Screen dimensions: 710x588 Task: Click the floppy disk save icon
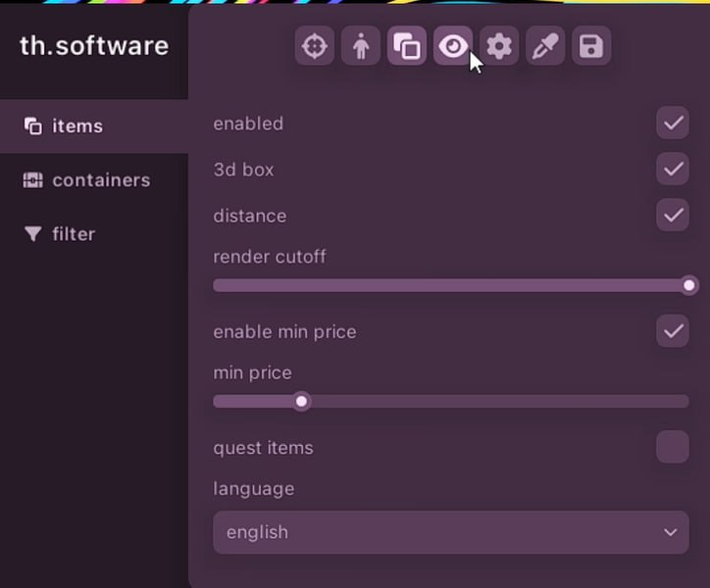[591, 46]
